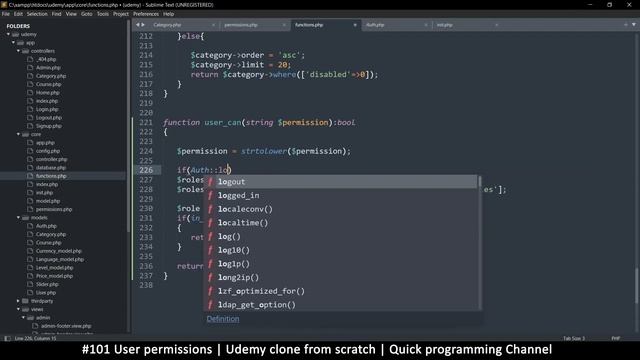This screenshot has height=360, width=640.
Task: Close the Auth.php tab
Action: 426,25
